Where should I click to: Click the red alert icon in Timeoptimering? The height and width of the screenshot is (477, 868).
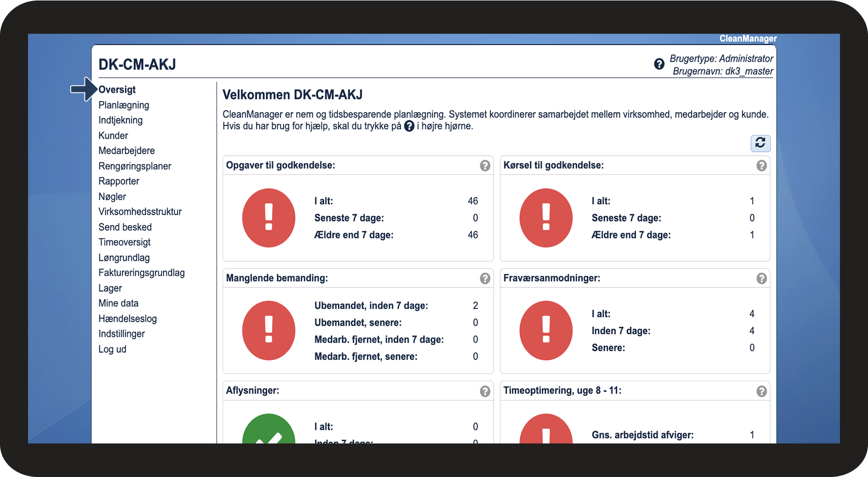[546, 429]
